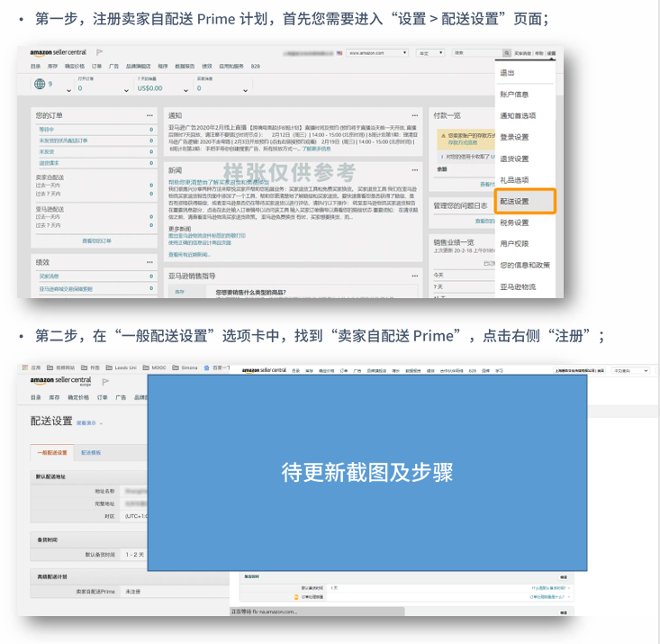Expand the chevron next to the globe count 9
The height and width of the screenshot is (644, 660).
pos(69,90)
